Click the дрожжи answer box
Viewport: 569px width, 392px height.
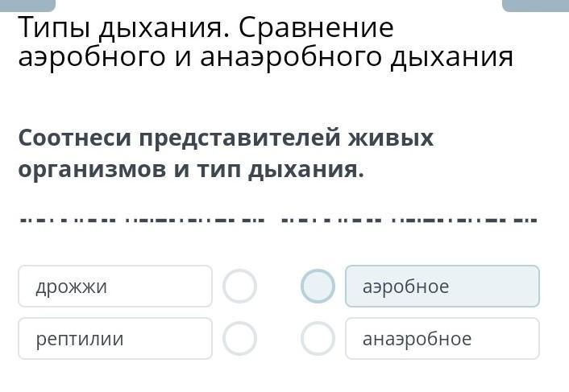click(x=115, y=287)
